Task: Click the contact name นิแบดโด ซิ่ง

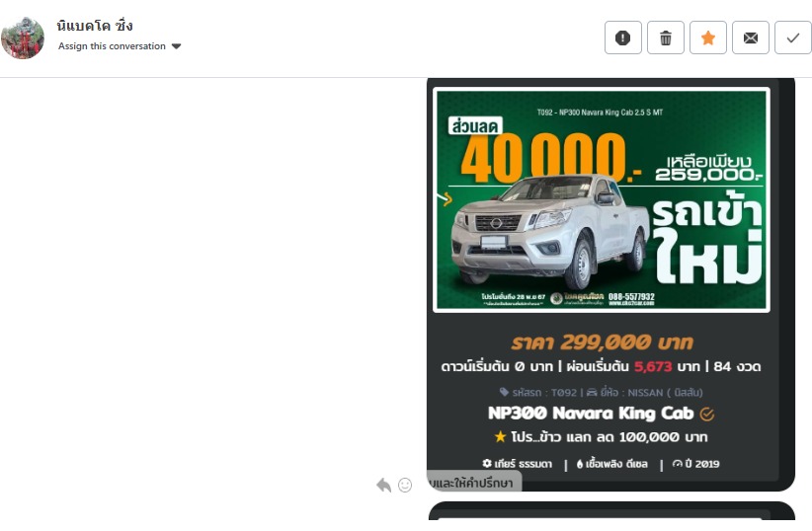Action: tap(95, 25)
